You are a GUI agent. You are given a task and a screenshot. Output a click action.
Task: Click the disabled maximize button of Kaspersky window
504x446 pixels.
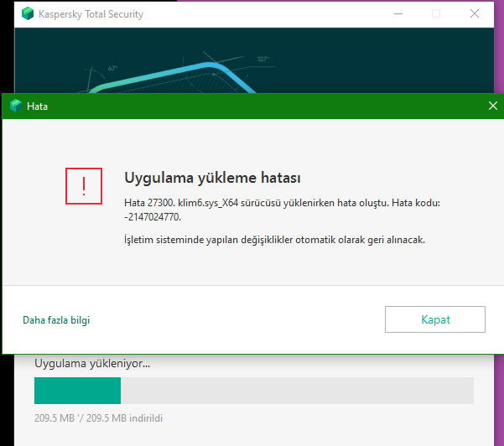tap(436, 13)
